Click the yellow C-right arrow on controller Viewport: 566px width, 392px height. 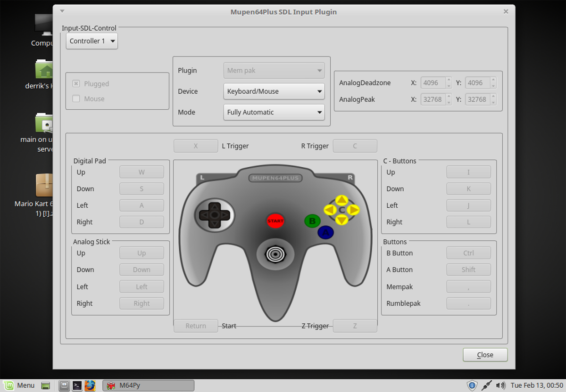354,210
